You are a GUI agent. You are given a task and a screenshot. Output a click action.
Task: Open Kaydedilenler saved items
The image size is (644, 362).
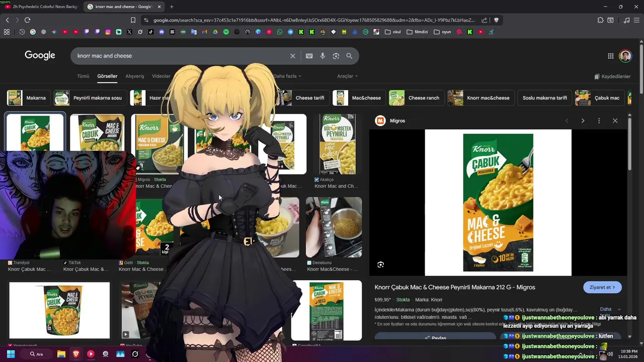612,76
